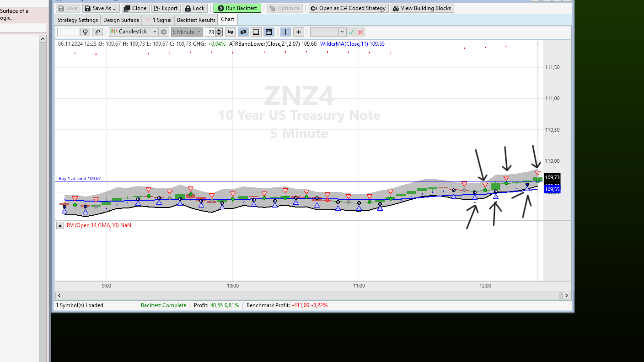Enable the crosshair cursor
The height and width of the screenshot is (362, 644).
pos(298,32)
